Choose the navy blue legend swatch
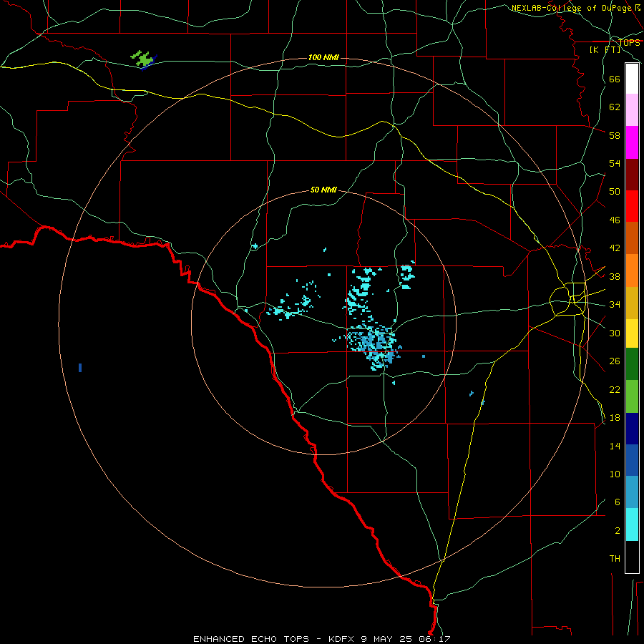The height and width of the screenshot is (644, 644). [x=632, y=429]
